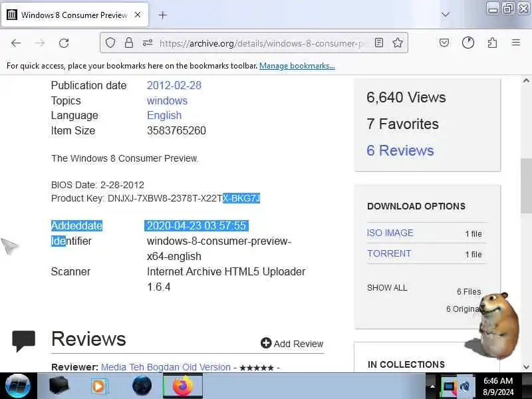
Task: Click the Reviews speech bubble icon
Action: point(23,340)
